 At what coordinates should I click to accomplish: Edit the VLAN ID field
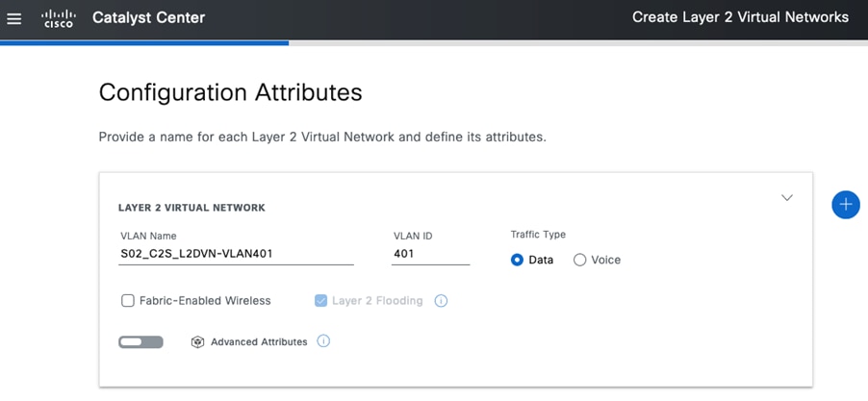tap(431, 254)
